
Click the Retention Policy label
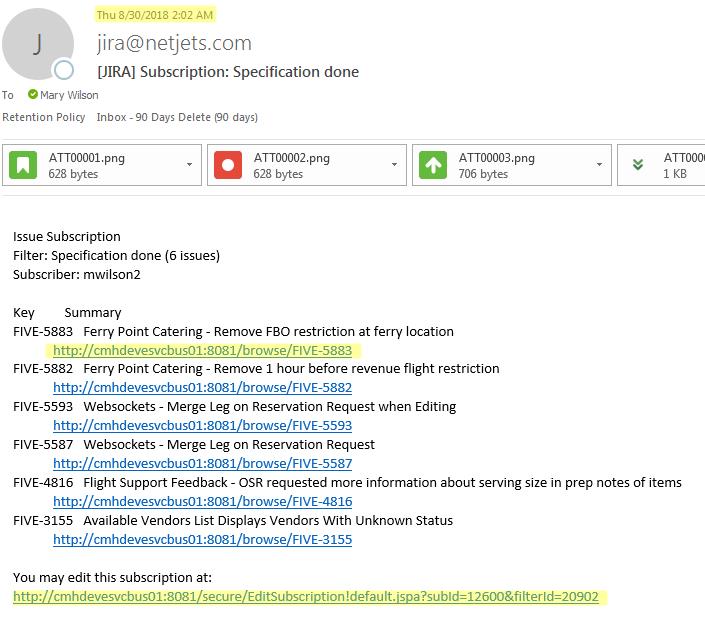click(x=44, y=117)
